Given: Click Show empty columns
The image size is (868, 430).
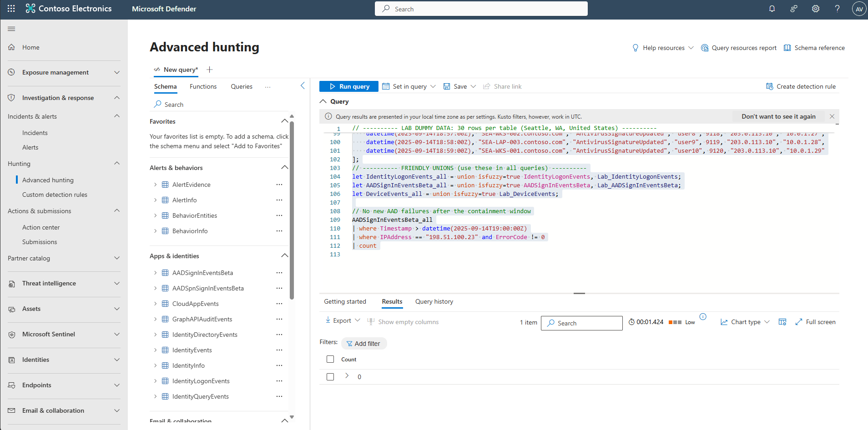Looking at the screenshot, I should pos(403,322).
